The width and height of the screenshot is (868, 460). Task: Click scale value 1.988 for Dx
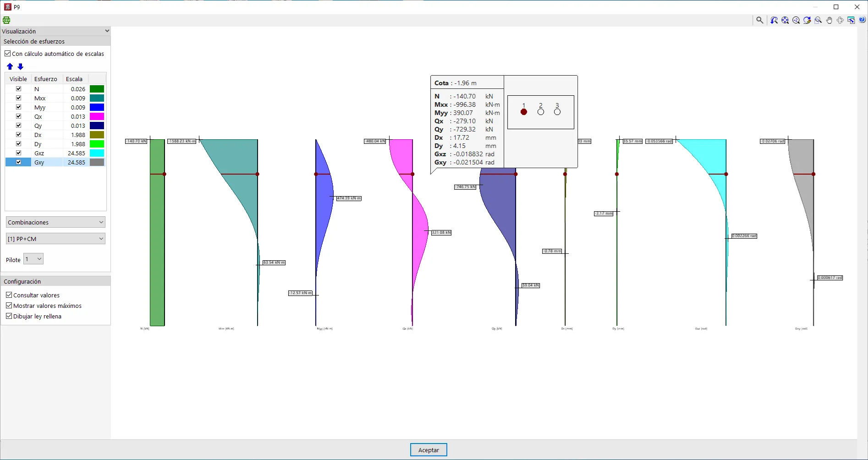pos(78,135)
